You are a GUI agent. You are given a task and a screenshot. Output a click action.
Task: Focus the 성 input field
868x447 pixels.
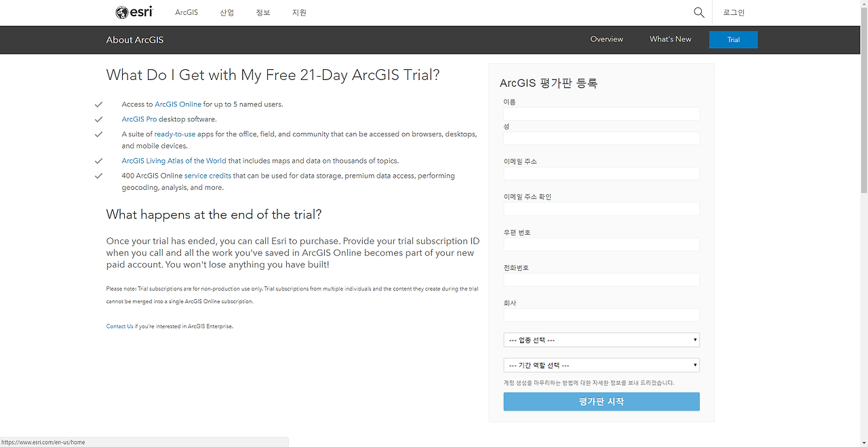601,138
